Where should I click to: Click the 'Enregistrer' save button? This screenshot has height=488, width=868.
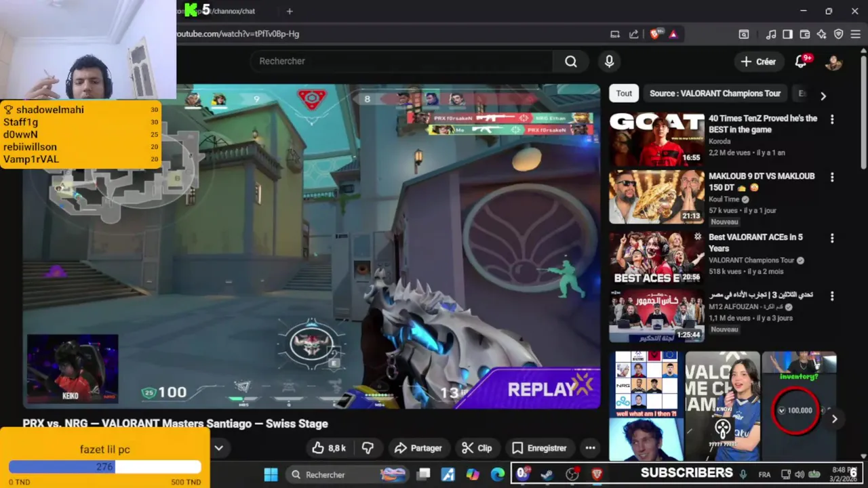(539, 448)
